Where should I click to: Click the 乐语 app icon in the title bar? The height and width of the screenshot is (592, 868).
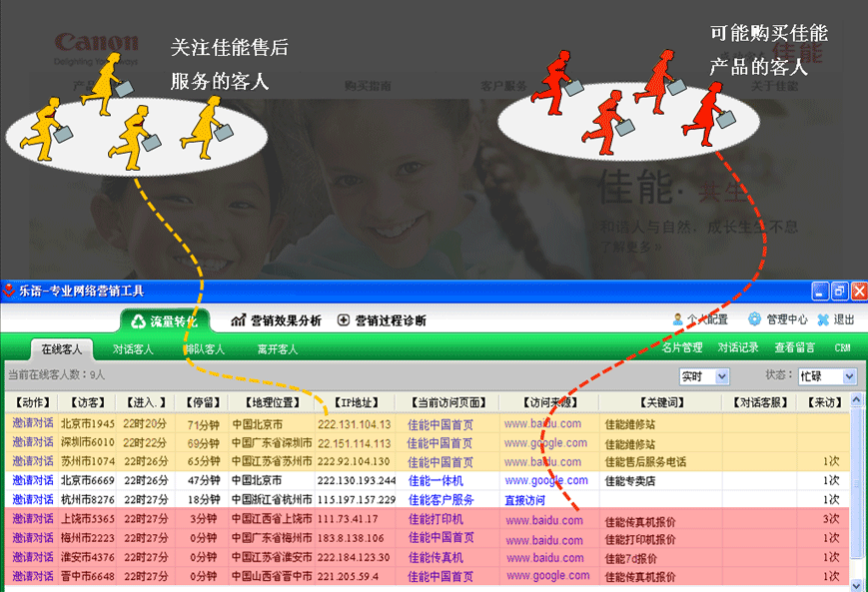pos(9,291)
